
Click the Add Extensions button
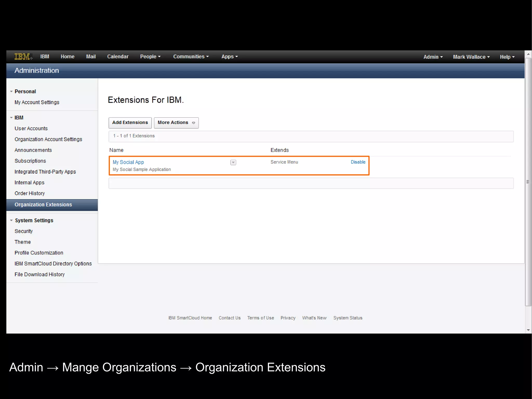(x=130, y=123)
